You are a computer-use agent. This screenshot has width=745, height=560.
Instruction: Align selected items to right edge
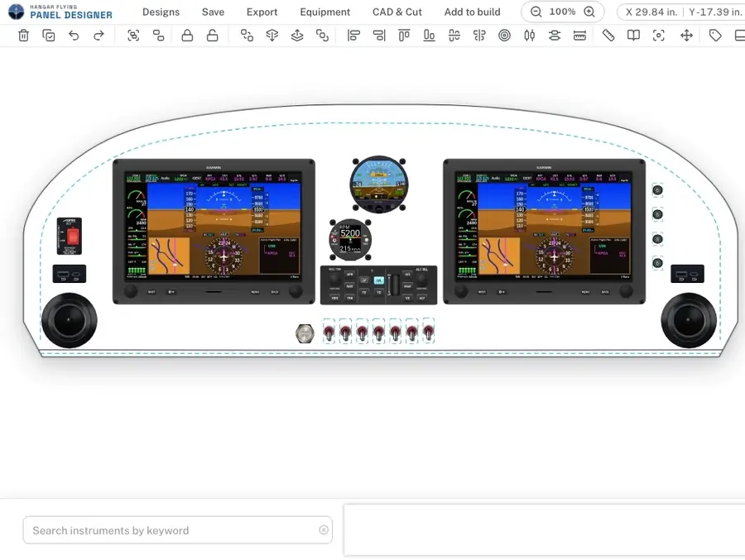pos(379,36)
